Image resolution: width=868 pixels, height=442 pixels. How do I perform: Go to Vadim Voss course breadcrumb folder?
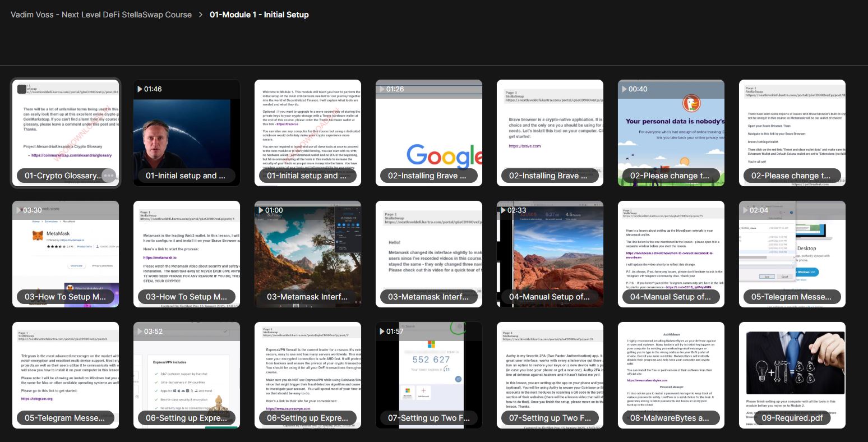[101, 15]
